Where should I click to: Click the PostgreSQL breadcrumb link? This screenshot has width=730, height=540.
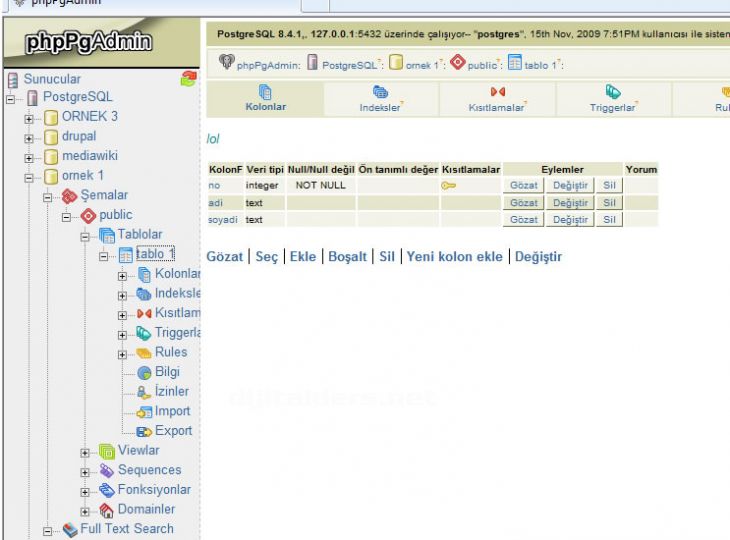[349, 66]
